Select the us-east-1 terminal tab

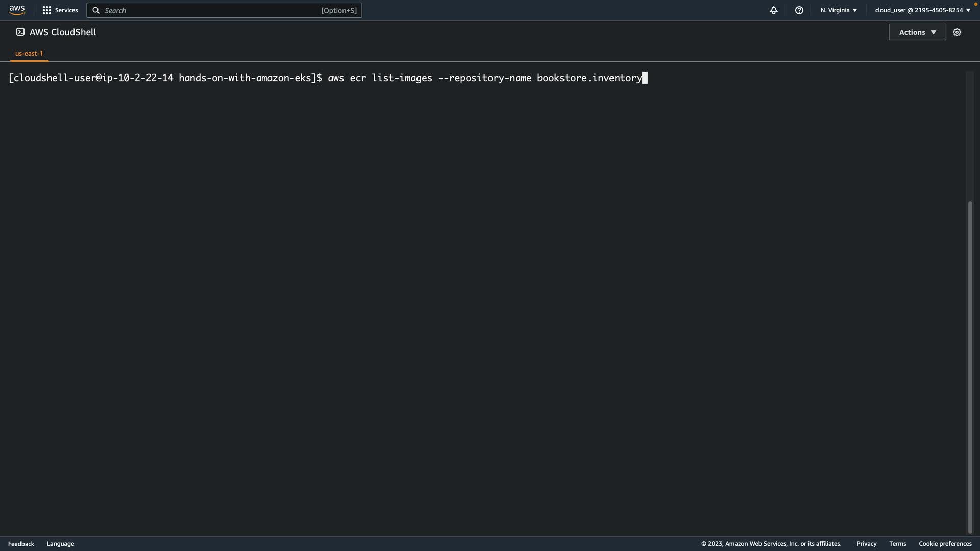coord(29,53)
